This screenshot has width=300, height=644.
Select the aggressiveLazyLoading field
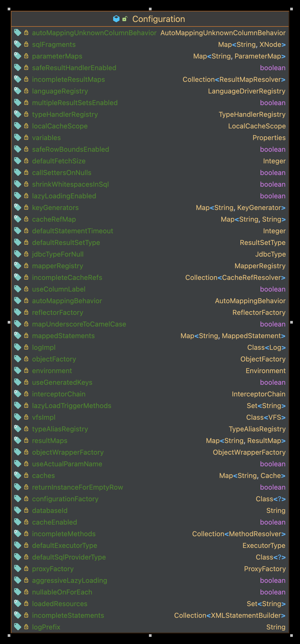(x=70, y=580)
